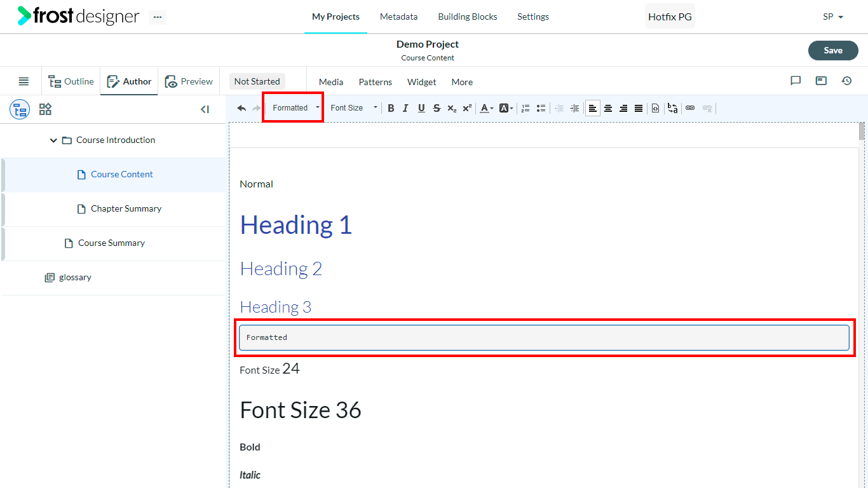
Task: Collapse the Course Introduction folder
Action: [x=53, y=140]
